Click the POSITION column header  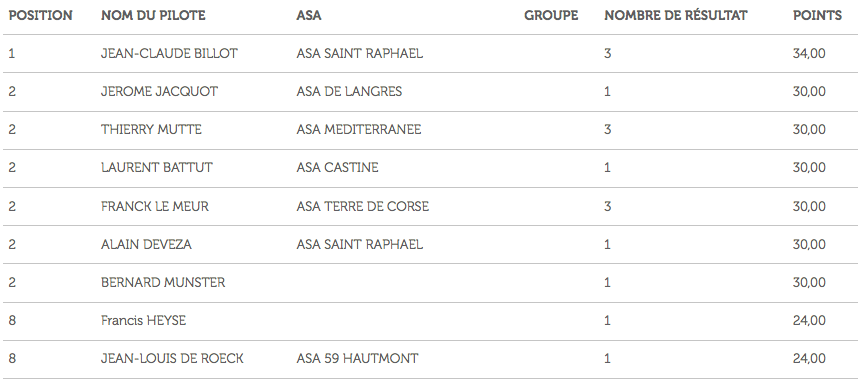[x=40, y=15]
